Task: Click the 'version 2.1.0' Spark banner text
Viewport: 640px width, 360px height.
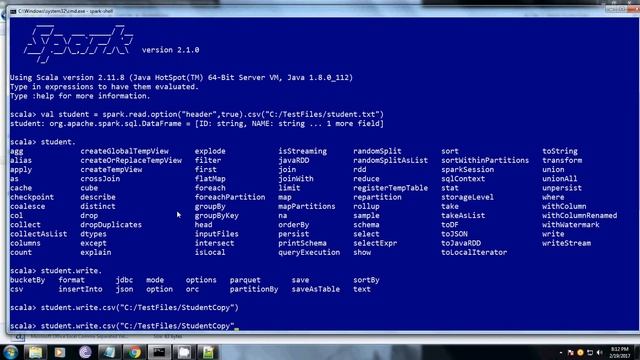Action: (171, 50)
